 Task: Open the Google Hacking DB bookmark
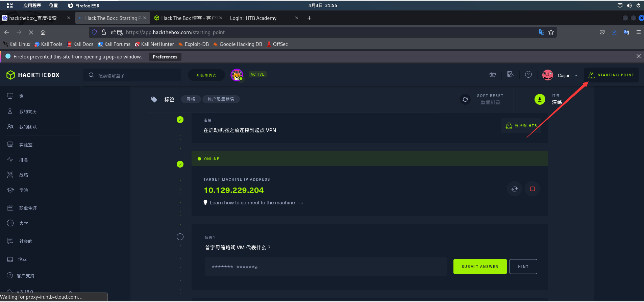pyautogui.click(x=238, y=44)
